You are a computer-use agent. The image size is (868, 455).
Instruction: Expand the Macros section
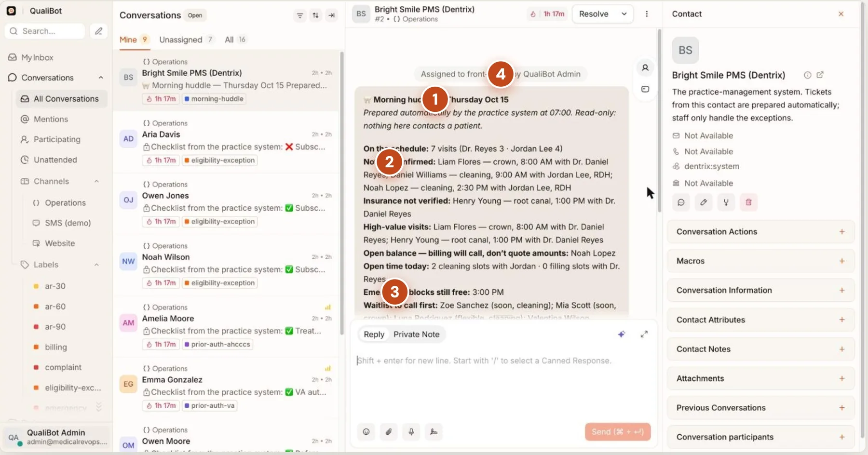click(x=760, y=261)
